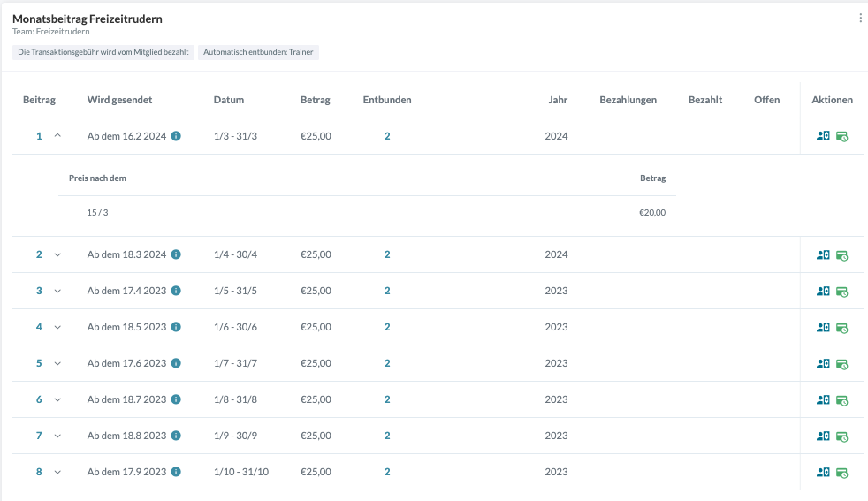Open member payment icon for Beitrag 7

(x=823, y=436)
